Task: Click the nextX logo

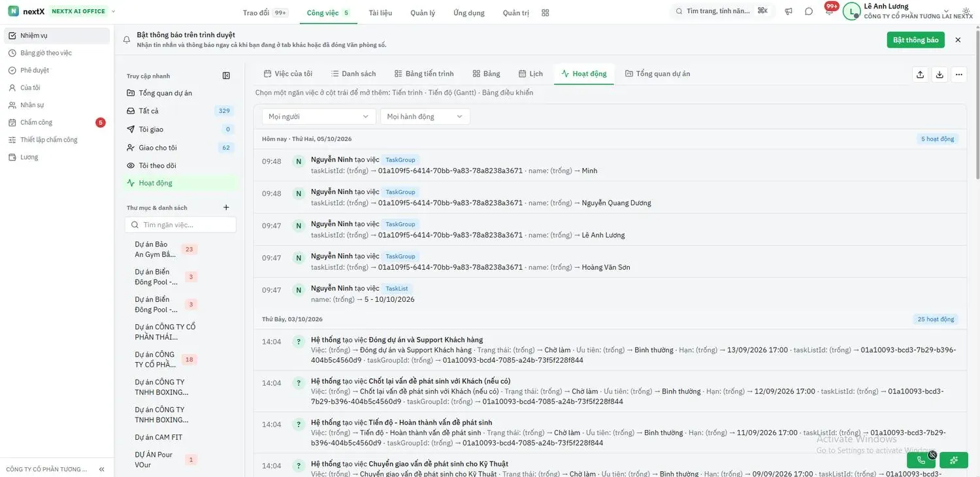Action: [x=26, y=11]
